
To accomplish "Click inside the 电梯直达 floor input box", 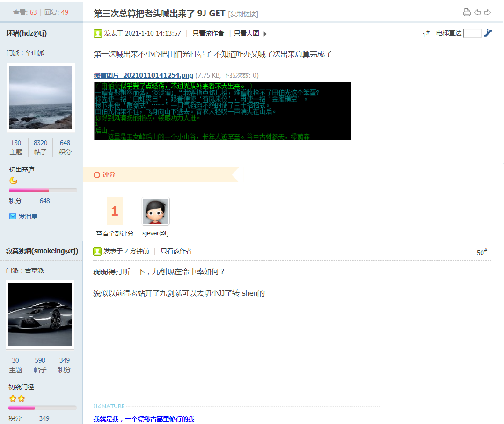I will click(472, 33).
